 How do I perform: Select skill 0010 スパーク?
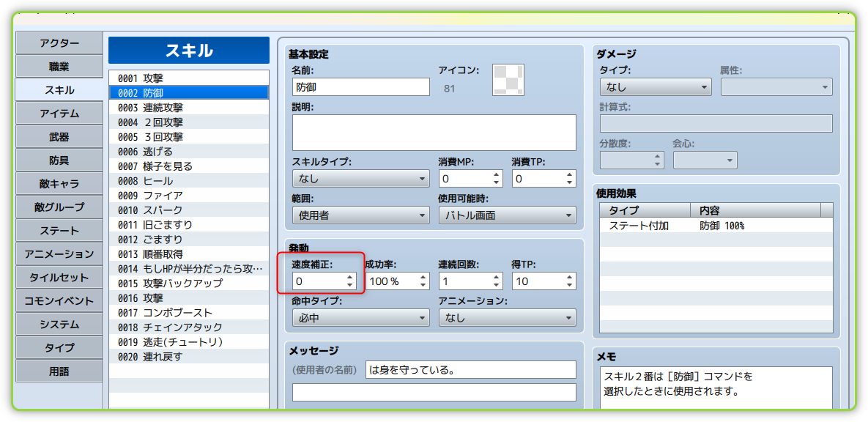[x=189, y=210]
